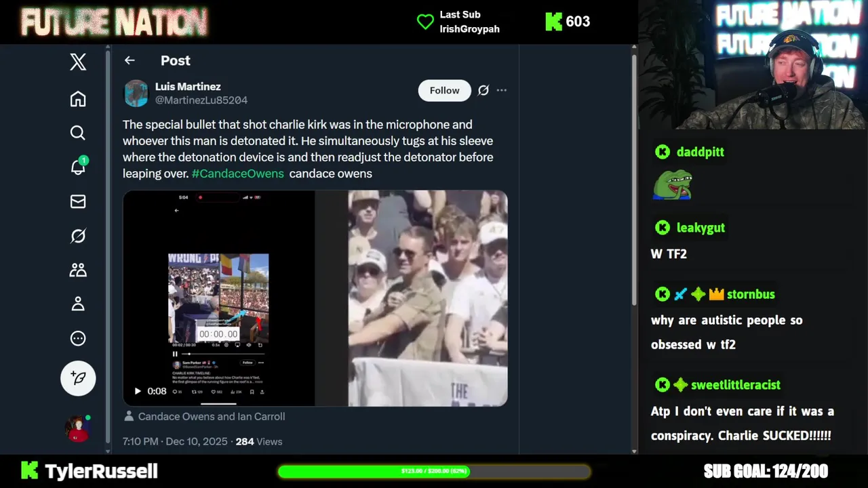Click the streamer webcam feed

(x=753, y=64)
